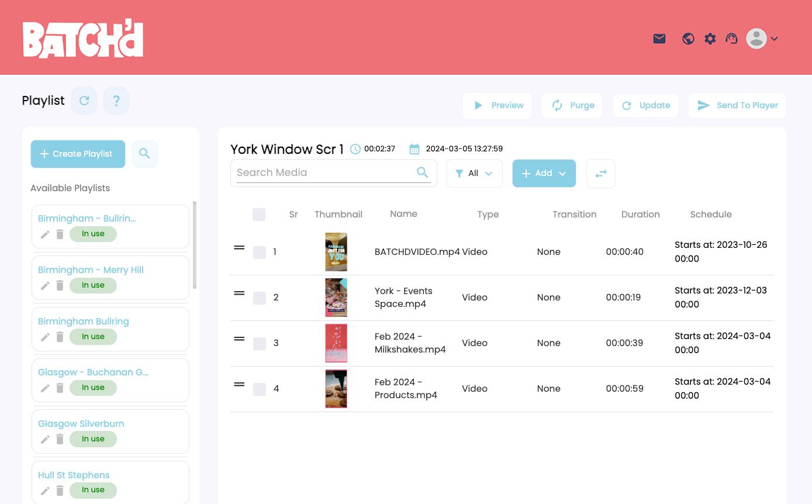Tick the checkbox on Feb 2024 - Milkshakes.mp4
812x504 pixels.
point(259,344)
